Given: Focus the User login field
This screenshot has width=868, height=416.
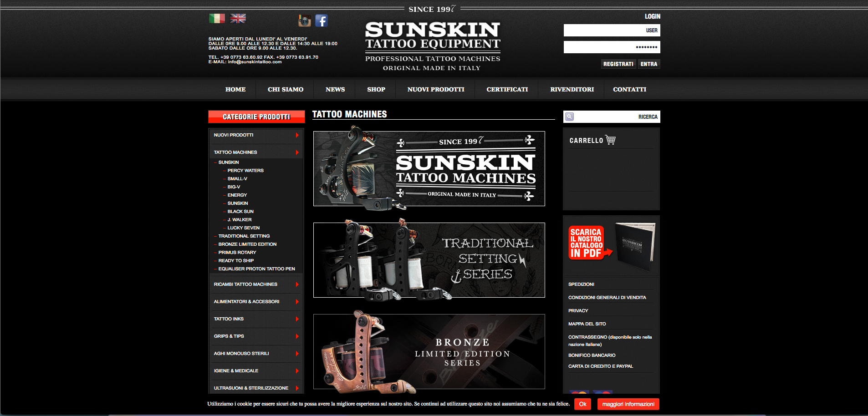Looking at the screenshot, I should [x=612, y=30].
